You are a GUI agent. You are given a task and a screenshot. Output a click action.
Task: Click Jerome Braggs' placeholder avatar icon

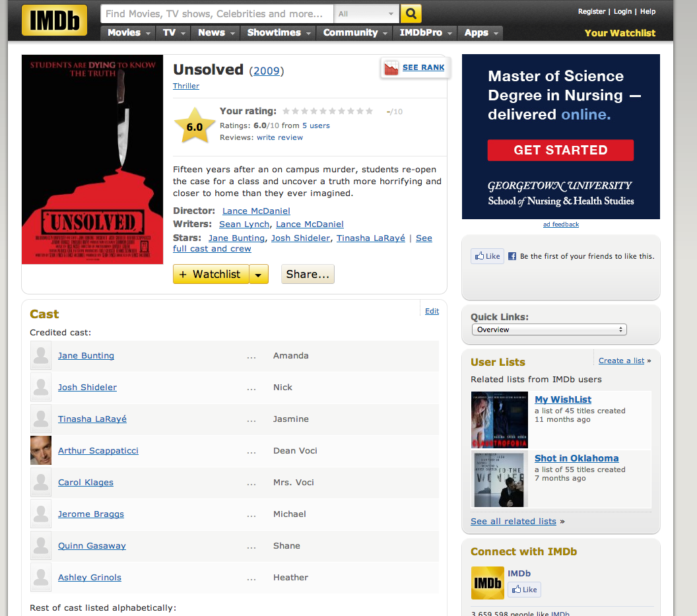(41, 514)
